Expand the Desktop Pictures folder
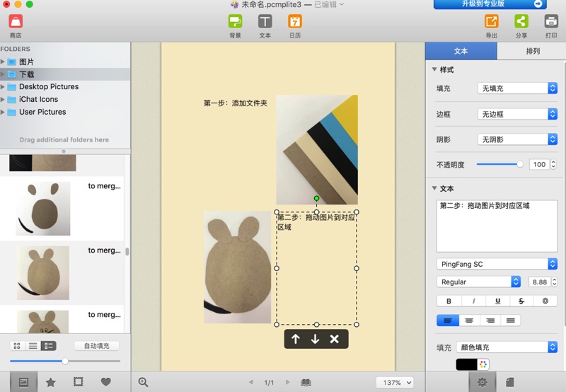Screen dimensions: 566x392 tap(3, 86)
